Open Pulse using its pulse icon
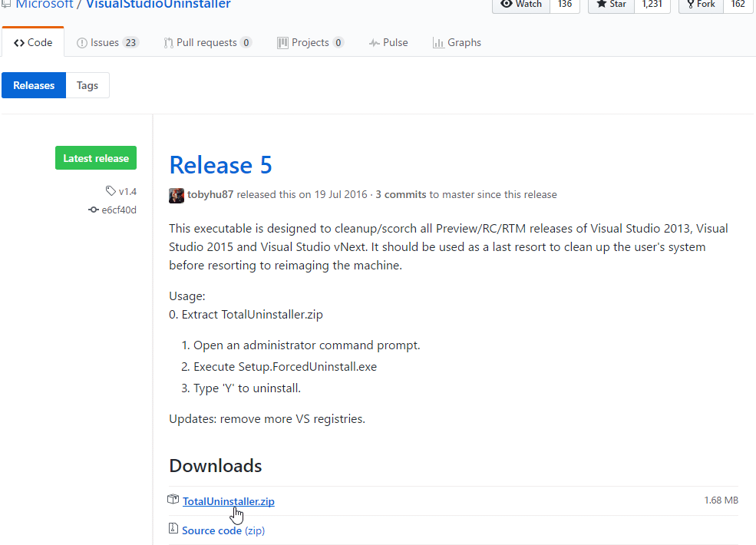Screen dimensions: 756x545 371,42
